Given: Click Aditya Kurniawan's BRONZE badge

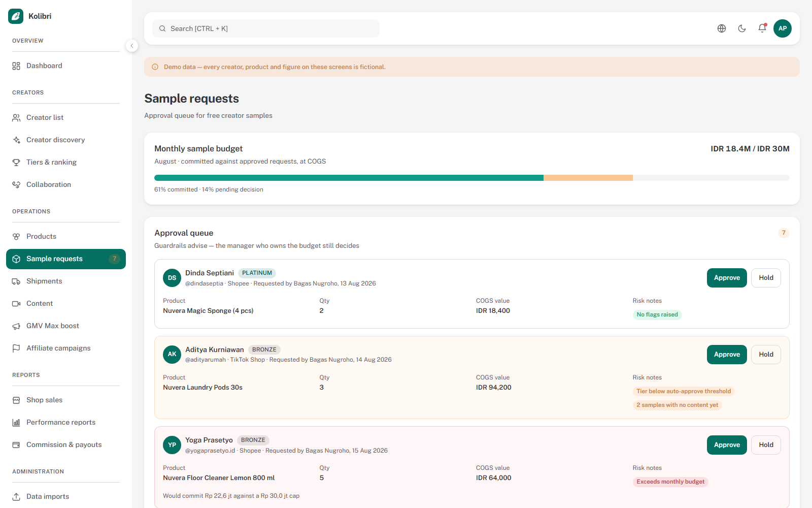Looking at the screenshot, I should click(x=264, y=350).
